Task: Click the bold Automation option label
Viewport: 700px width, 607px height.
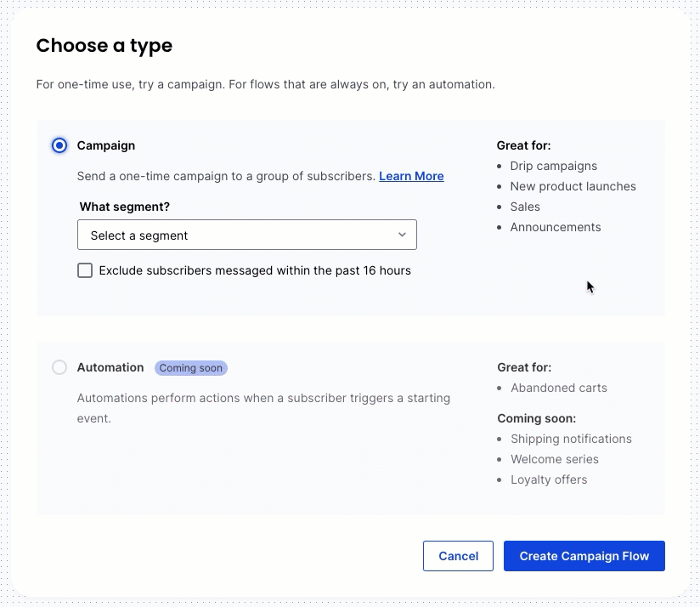Action: [110, 367]
